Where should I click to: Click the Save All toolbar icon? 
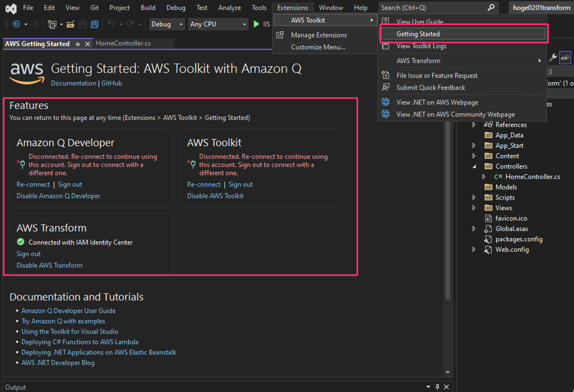click(x=95, y=24)
